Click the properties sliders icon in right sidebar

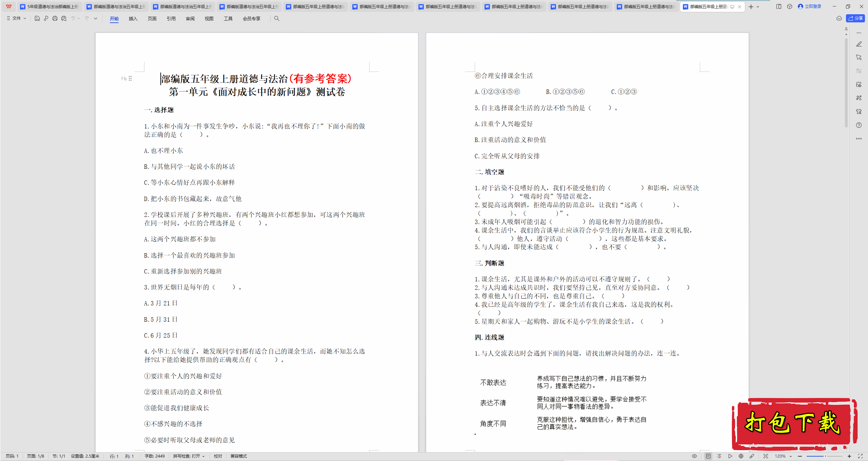(x=859, y=71)
